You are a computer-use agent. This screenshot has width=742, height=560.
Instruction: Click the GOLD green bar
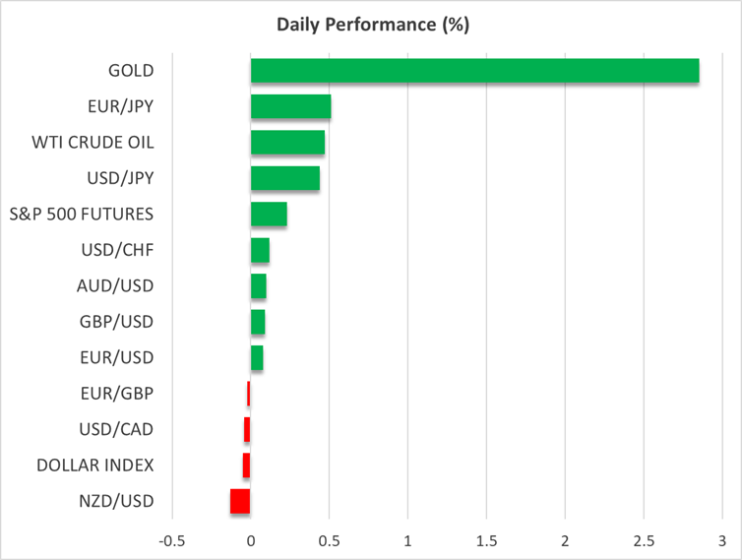[x=474, y=71]
